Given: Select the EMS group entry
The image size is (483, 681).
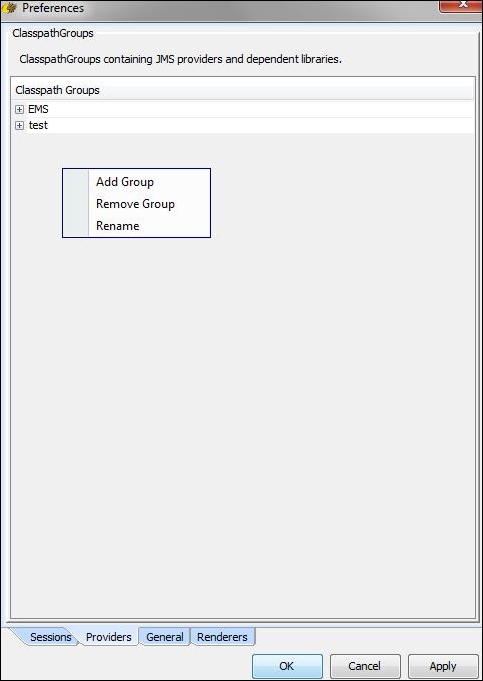Looking at the screenshot, I should click(x=38, y=109).
